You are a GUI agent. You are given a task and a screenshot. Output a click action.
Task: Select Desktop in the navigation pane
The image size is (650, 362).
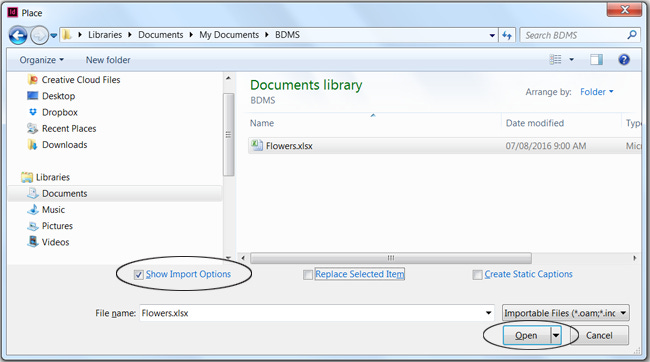[51, 96]
